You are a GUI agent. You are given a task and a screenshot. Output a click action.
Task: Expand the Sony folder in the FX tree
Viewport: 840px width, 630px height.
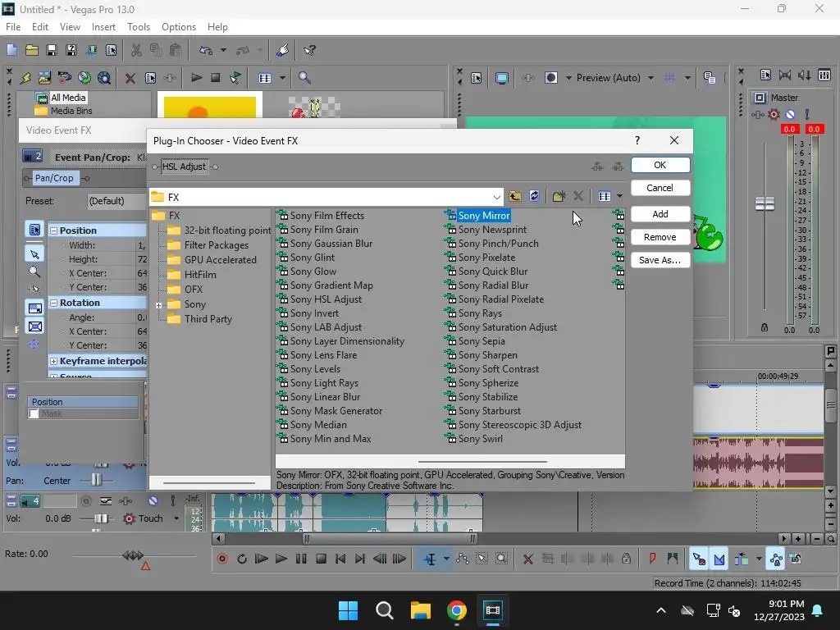point(158,305)
